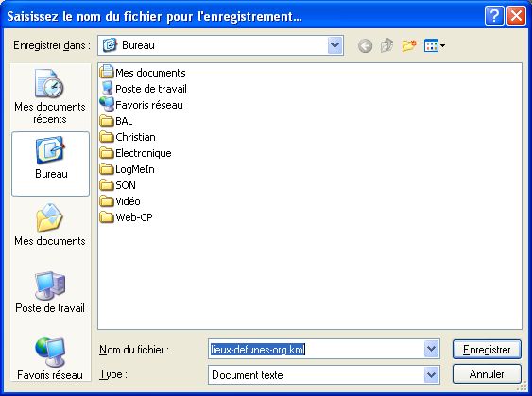Click the Enregistrer button
Viewport: 532px width, 396px height.
point(487,349)
